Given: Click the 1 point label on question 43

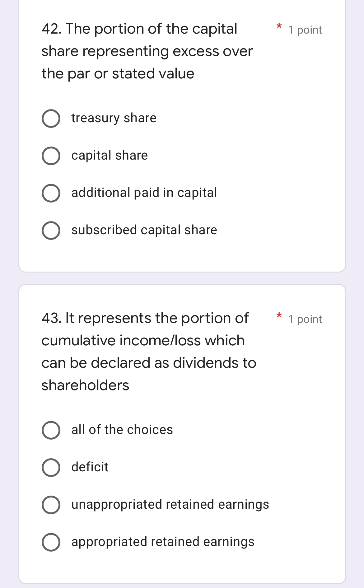Looking at the screenshot, I should tap(305, 319).
